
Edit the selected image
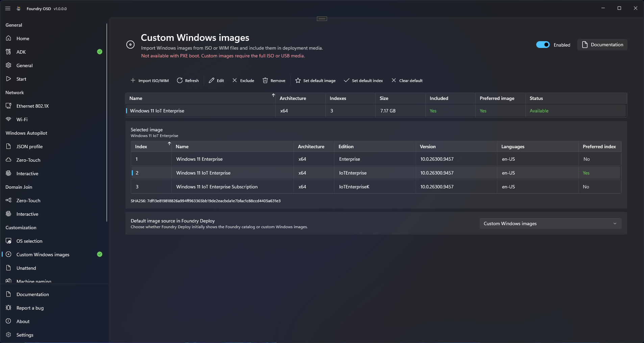(x=217, y=80)
